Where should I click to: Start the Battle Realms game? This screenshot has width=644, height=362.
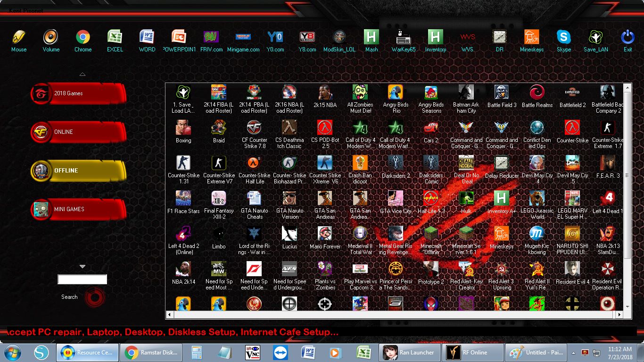537,96
